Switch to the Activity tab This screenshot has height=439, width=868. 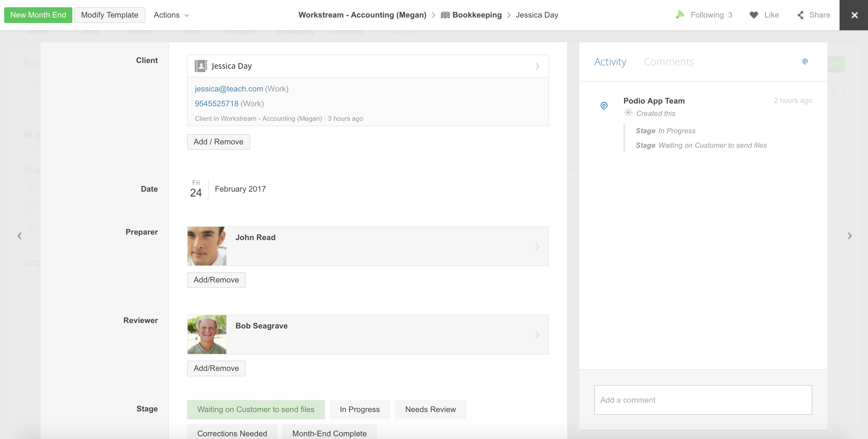pyautogui.click(x=610, y=62)
